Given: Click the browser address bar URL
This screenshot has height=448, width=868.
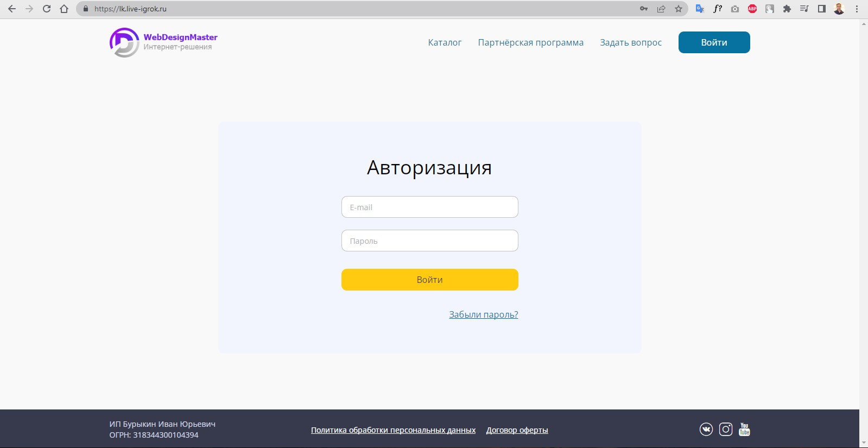Looking at the screenshot, I should click(130, 9).
